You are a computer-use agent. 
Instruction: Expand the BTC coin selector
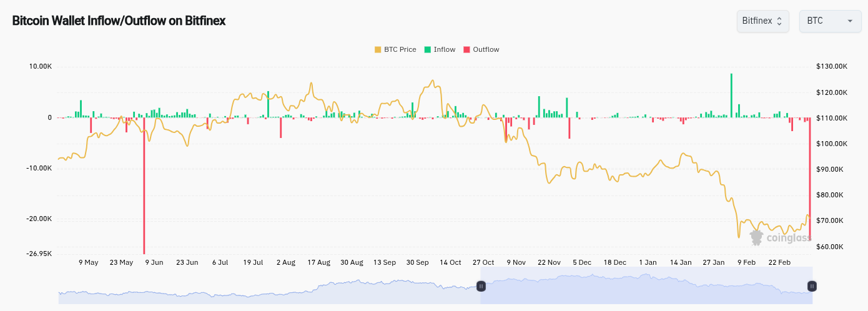[x=829, y=21]
